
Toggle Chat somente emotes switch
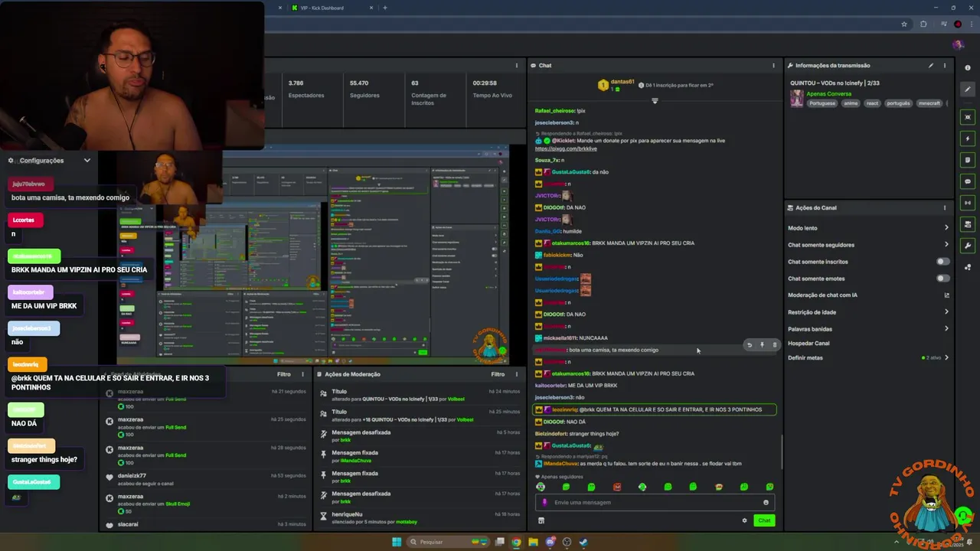coord(943,279)
